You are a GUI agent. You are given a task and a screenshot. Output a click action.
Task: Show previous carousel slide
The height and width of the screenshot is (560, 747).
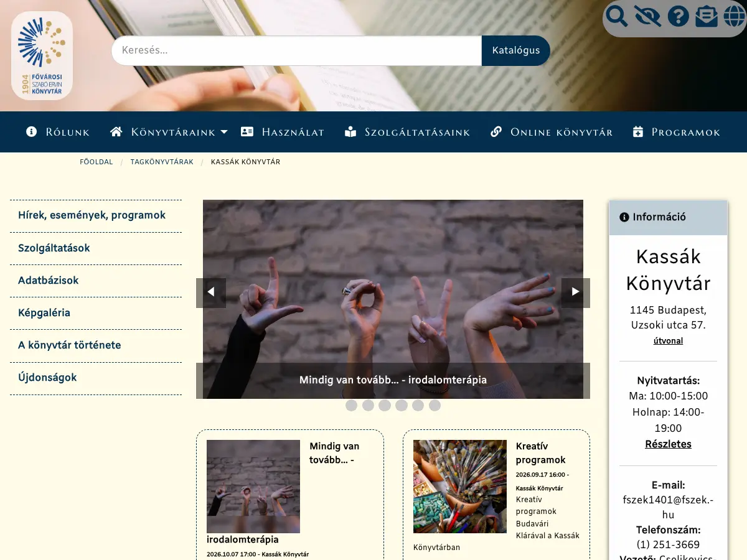pyautogui.click(x=211, y=292)
